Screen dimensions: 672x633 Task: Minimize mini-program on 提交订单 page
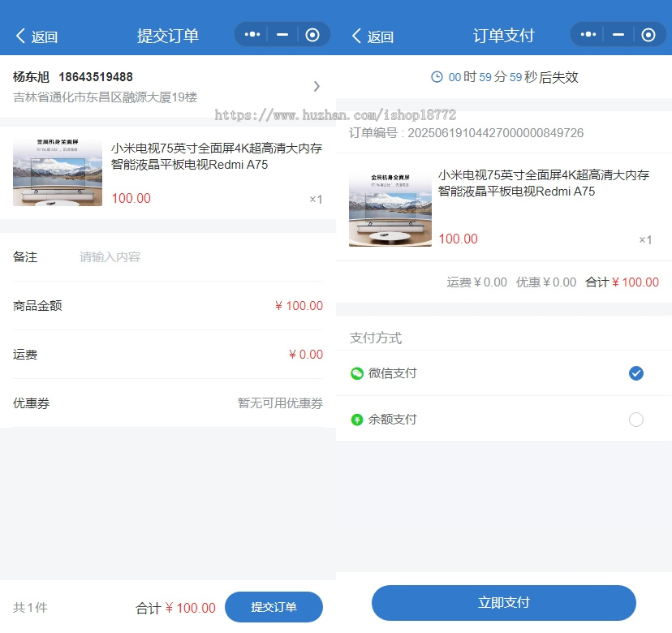click(x=282, y=34)
